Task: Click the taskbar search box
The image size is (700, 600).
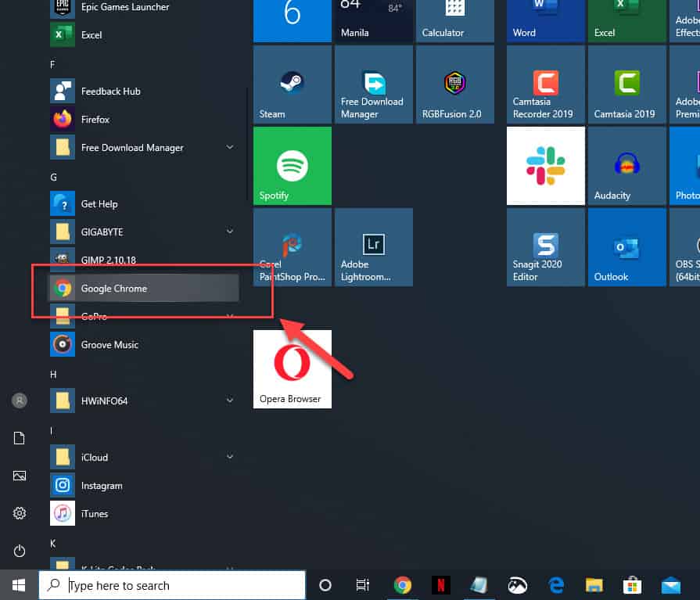Action: click(172, 585)
